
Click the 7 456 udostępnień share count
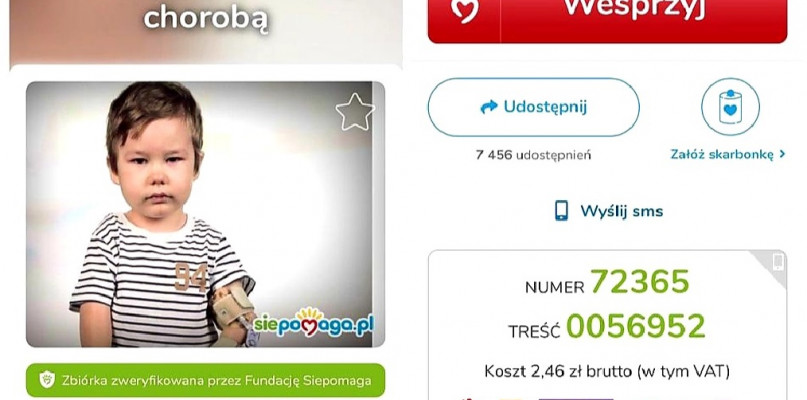pyautogui.click(x=533, y=155)
